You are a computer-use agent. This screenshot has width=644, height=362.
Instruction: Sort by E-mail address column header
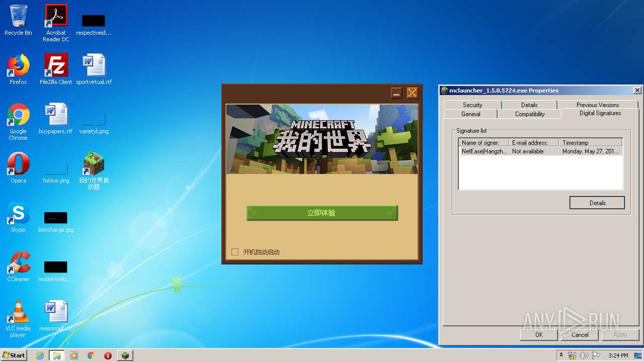point(533,142)
